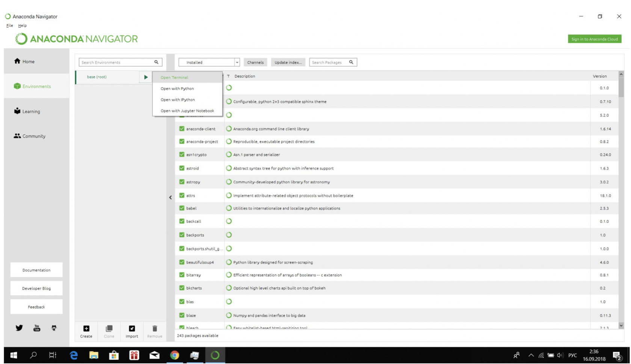Click the Anaconda Navigator logo
The image size is (631, 364).
[76, 39]
